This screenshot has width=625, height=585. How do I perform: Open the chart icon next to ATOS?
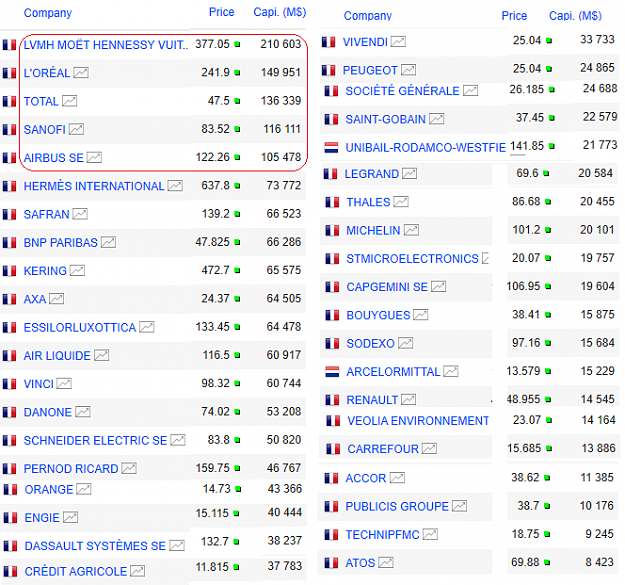(386, 563)
